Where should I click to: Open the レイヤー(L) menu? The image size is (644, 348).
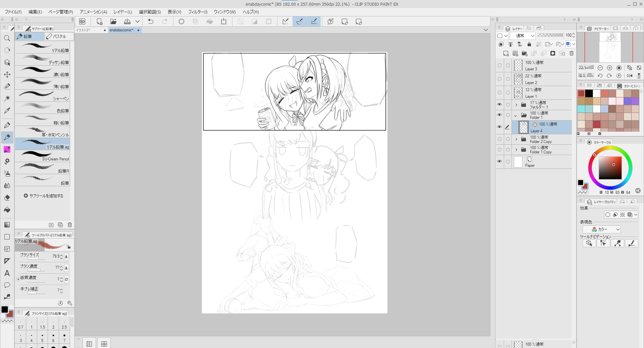[x=123, y=12]
